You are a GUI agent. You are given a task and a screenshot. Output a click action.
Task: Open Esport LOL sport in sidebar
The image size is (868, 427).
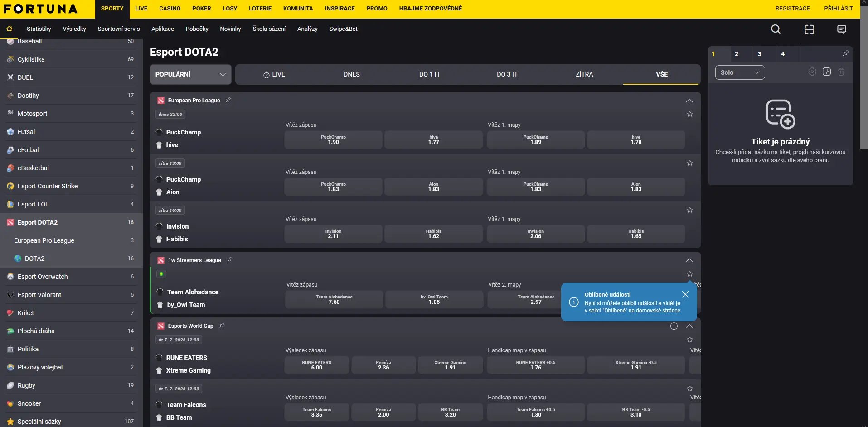coord(71,204)
